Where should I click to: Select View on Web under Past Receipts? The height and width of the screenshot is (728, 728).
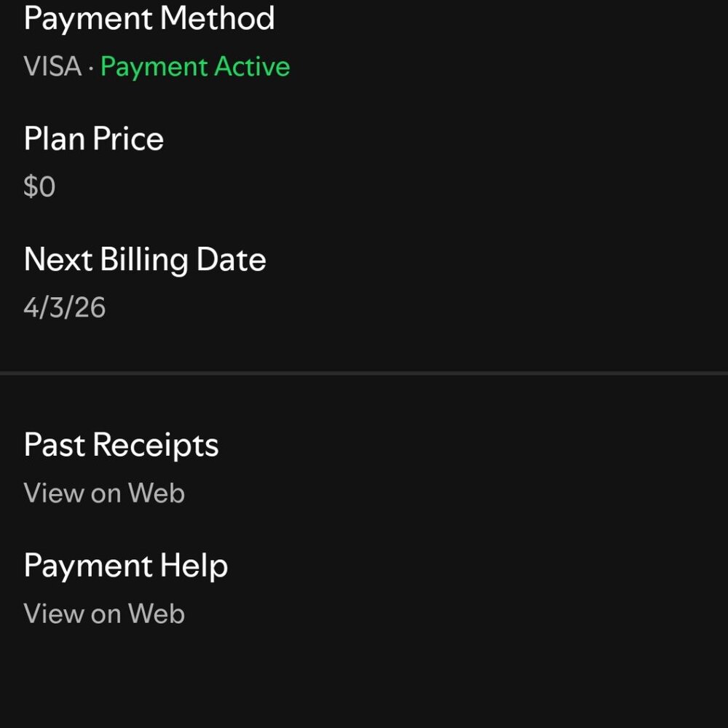tap(104, 493)
